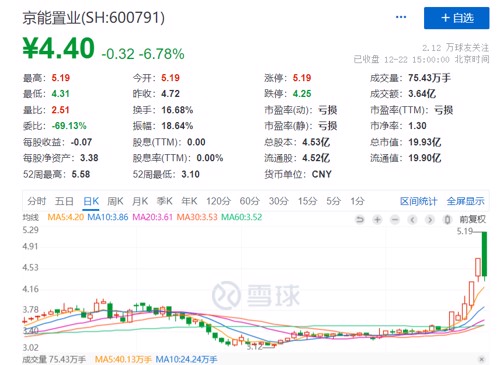Choose the 年K chart tab
Viewport: 500px width, 365px height.
[189, 201]
